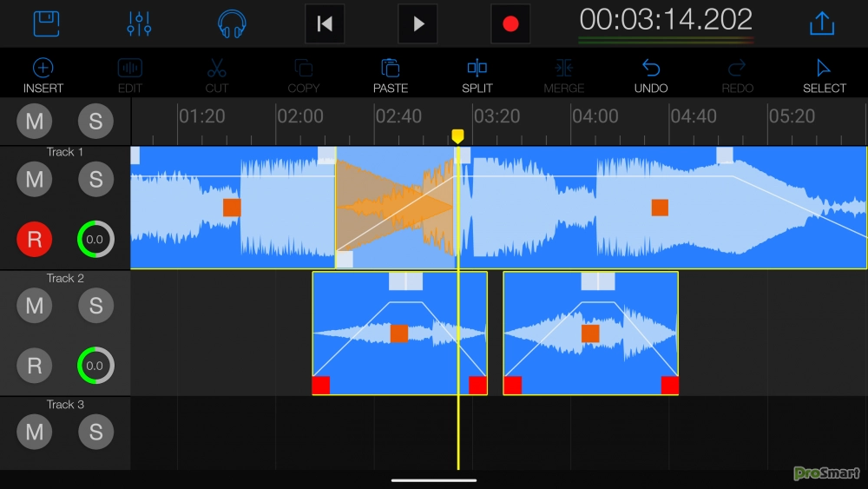Click the PASTE tool
This screenshot has width=868, height=489.
point(391,76)
